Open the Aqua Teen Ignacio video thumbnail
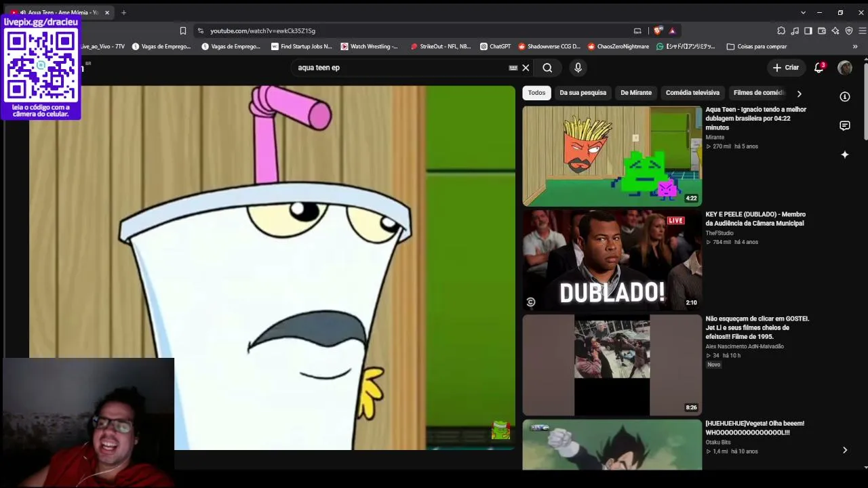The height and width of the screenshot is (488, 868). click(612, 156)
